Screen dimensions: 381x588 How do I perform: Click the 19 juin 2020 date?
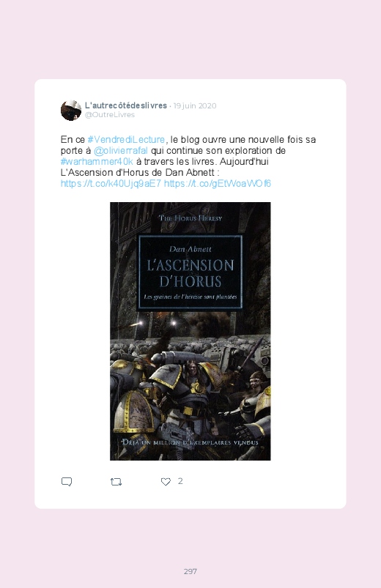(x=195, y=105)
